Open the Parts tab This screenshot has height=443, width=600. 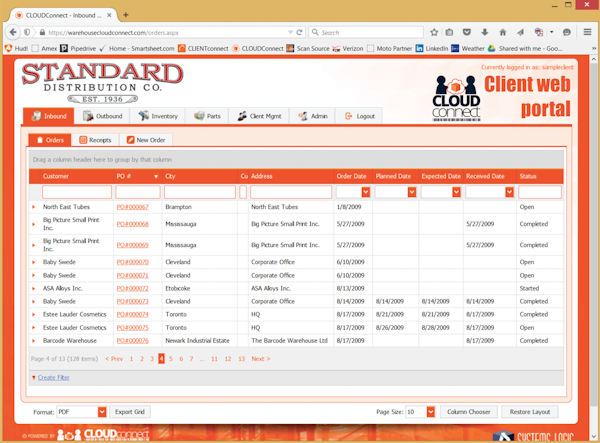[x=207, y=116]
